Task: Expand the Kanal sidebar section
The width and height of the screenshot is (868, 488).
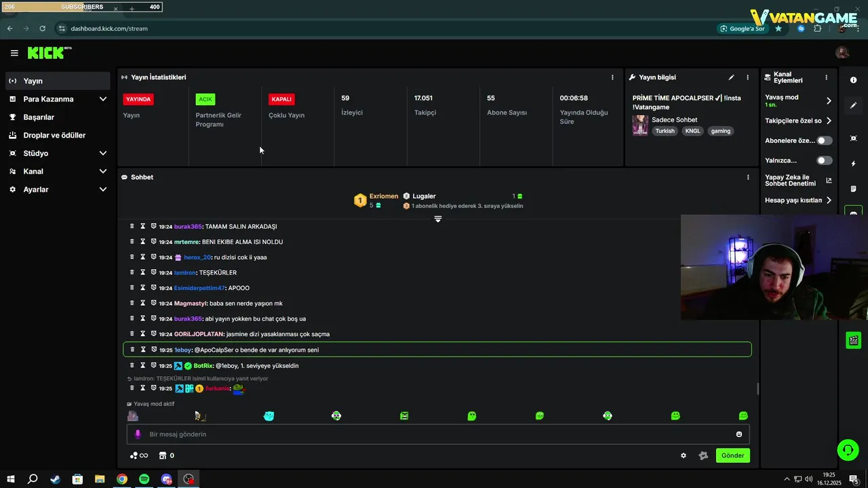Action: (103, 171)
